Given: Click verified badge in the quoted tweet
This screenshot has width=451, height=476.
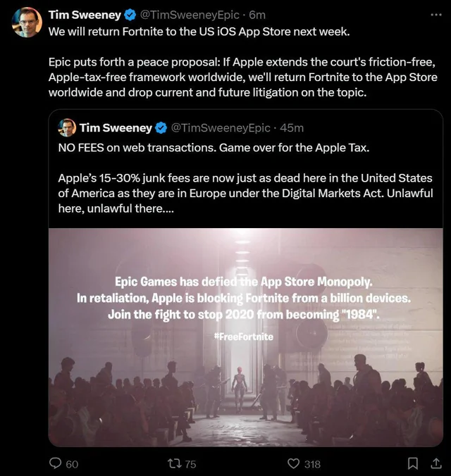Looking at the screenshot, I should point(161,128).
